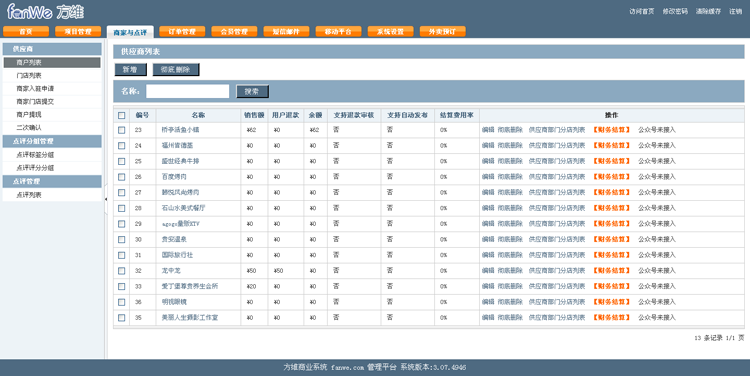The image size is (750, 376).
Task: Click 编辑 for supplier number 32
Action: tap(488, 270)
